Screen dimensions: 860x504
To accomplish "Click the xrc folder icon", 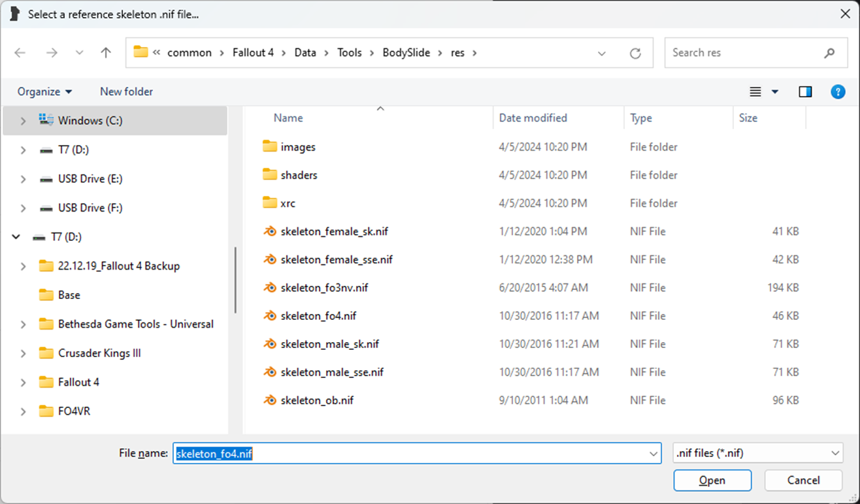I will pyautogui.click(x=270, y=203).
